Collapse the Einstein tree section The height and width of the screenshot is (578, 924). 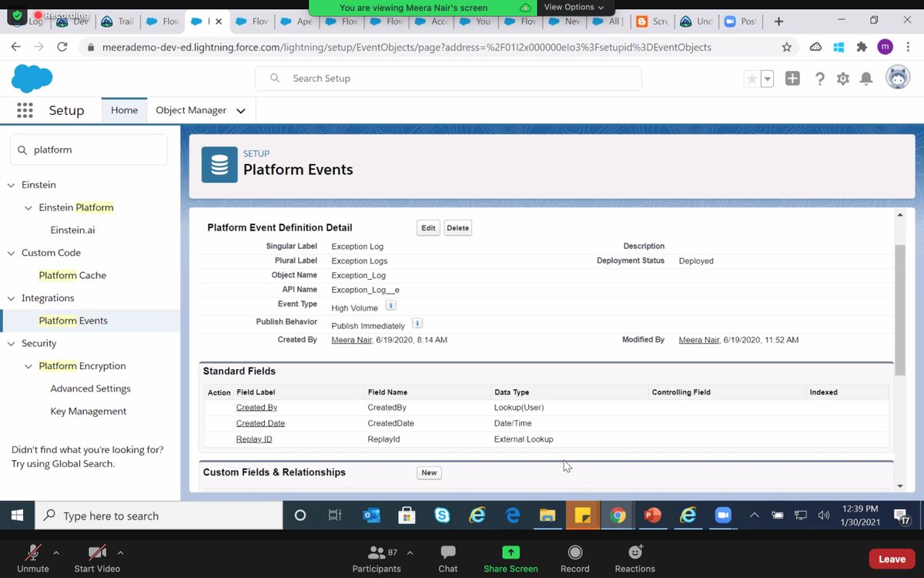click(x=12, y=185)
